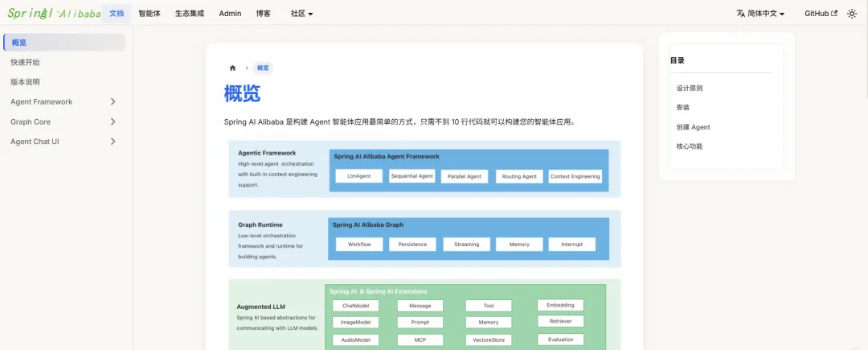Click the Spring AI Alibaba logo

coord(54,14)
